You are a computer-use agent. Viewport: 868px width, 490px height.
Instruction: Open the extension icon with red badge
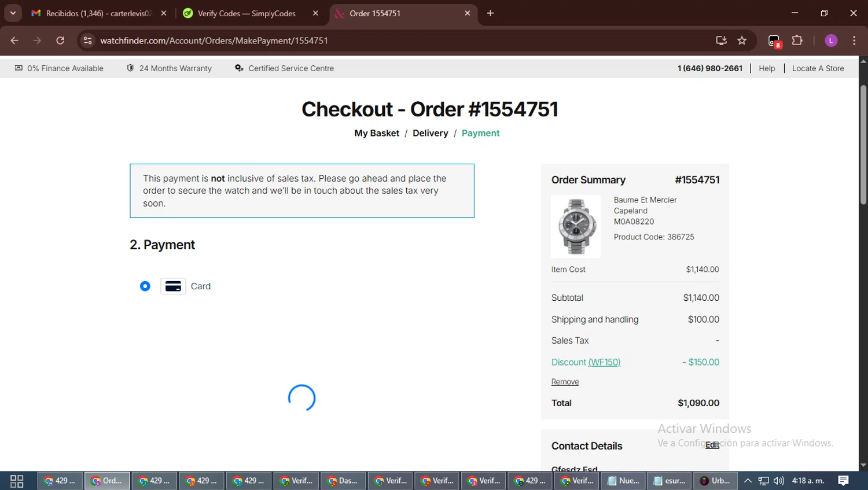click(x=774, y=41)
